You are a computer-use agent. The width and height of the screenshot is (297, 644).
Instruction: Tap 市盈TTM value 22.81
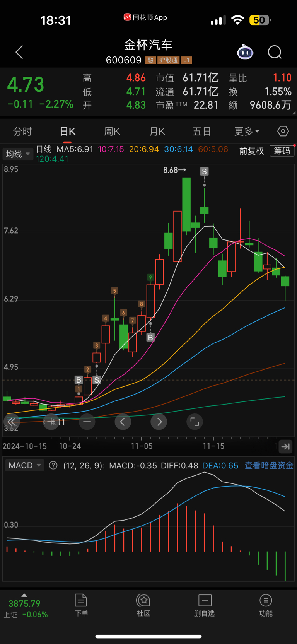pyautogui.click(x=206, y=105)
